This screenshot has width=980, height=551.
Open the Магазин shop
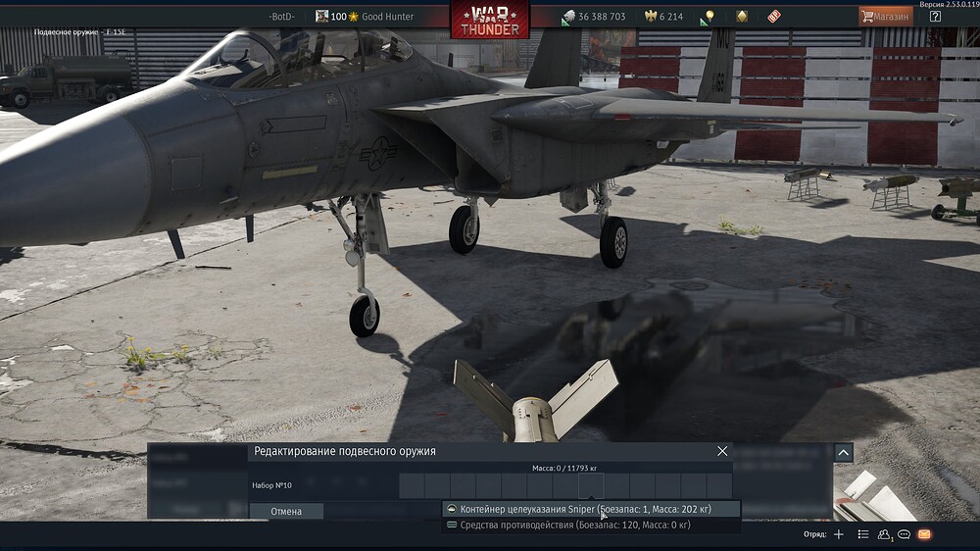click(884, 17)
